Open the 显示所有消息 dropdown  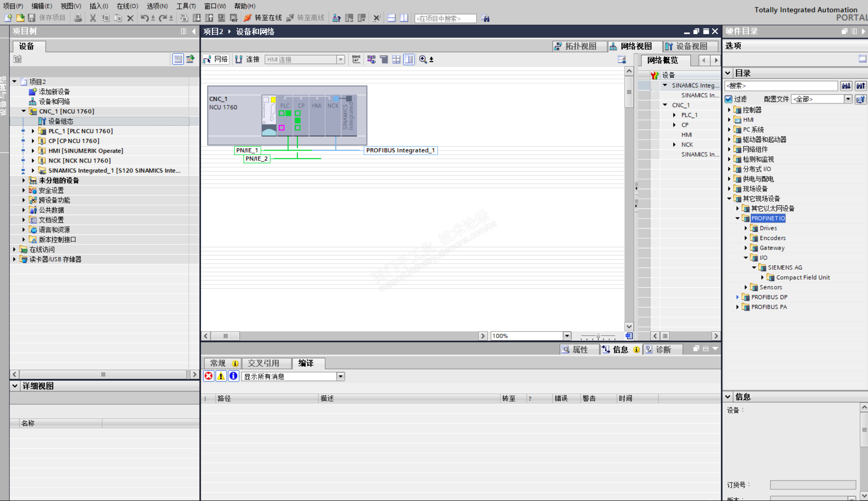[x=340, y=377]
